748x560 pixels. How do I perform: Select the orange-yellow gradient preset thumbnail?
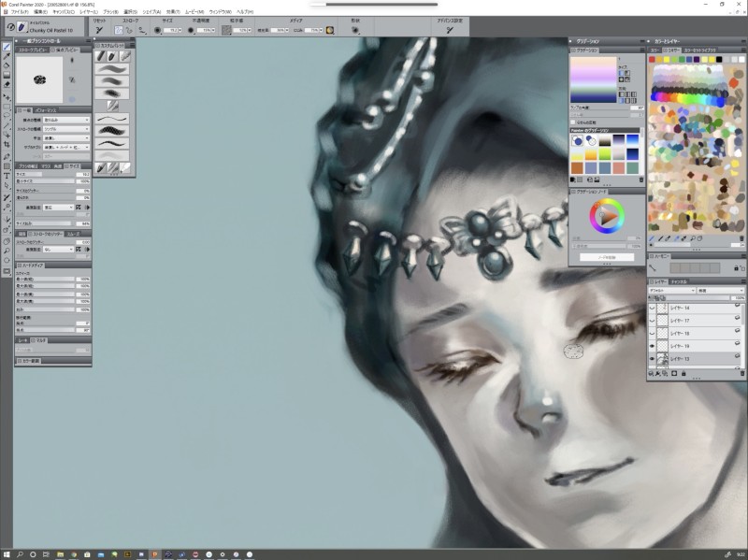click(x=591, y=154)
